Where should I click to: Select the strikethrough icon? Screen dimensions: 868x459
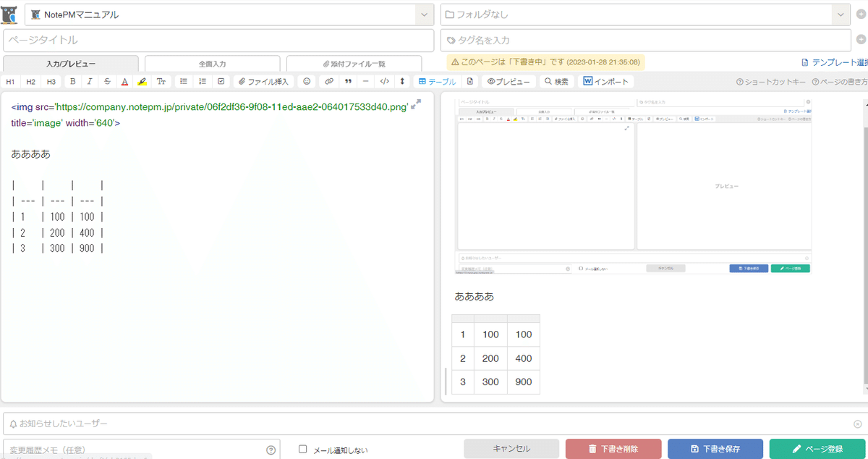[107, 81]
